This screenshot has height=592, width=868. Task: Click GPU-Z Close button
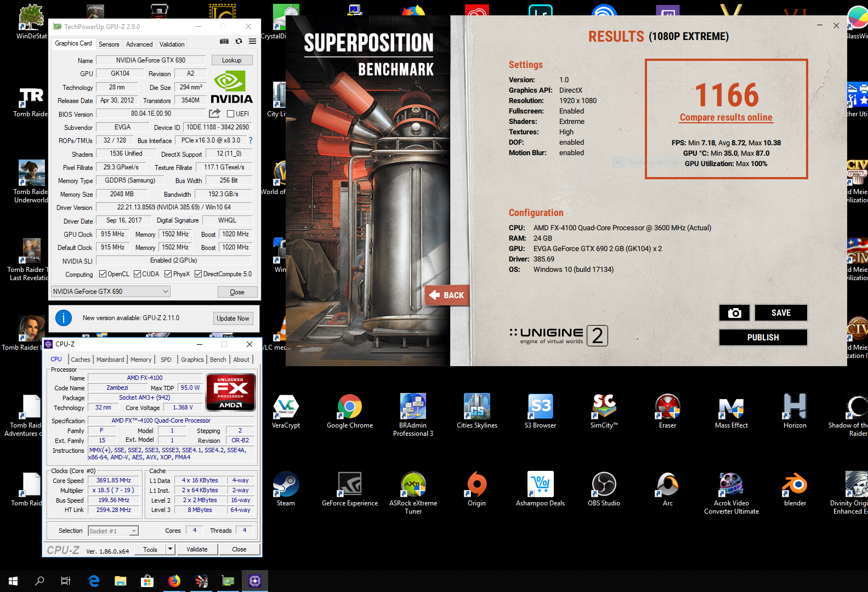click(237, 292)
